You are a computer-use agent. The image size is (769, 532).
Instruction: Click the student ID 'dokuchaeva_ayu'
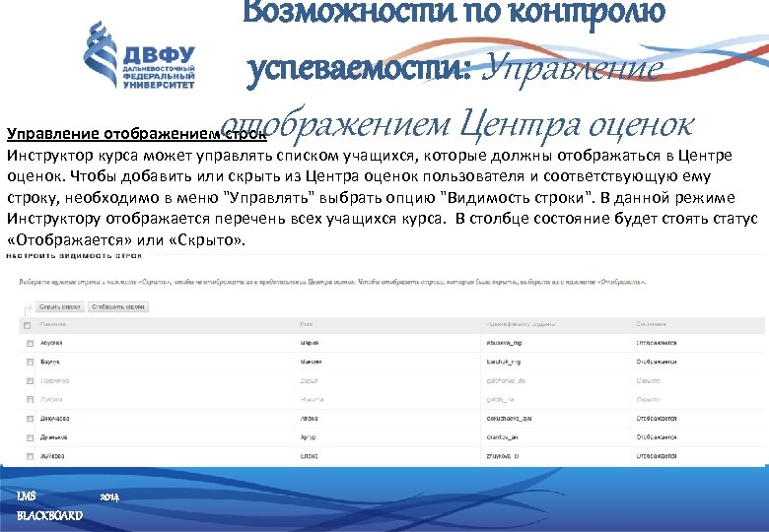(509, 419)
